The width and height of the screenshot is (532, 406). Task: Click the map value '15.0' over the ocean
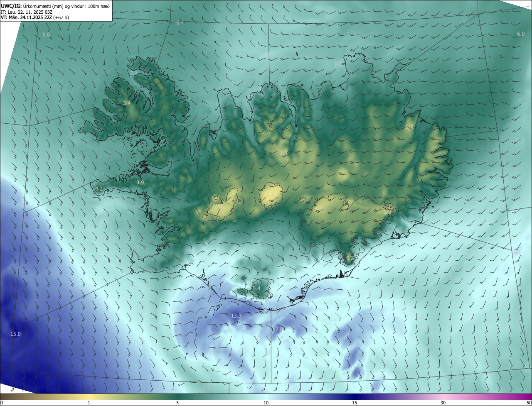[x=15, y=334]
